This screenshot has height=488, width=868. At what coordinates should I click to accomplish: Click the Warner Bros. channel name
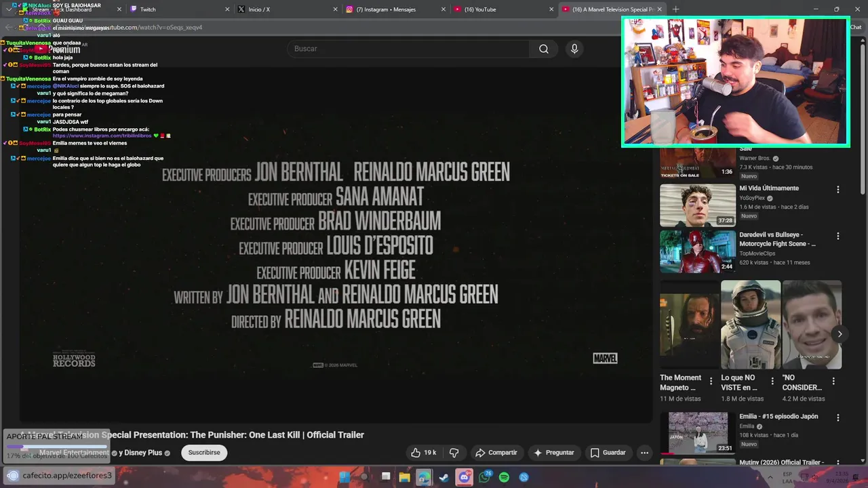[x=755, y=159]
